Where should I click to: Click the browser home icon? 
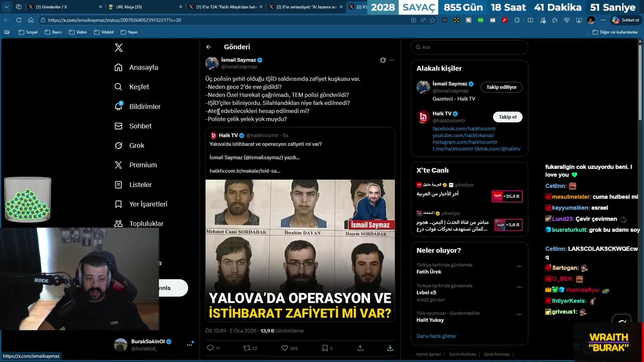31,20
